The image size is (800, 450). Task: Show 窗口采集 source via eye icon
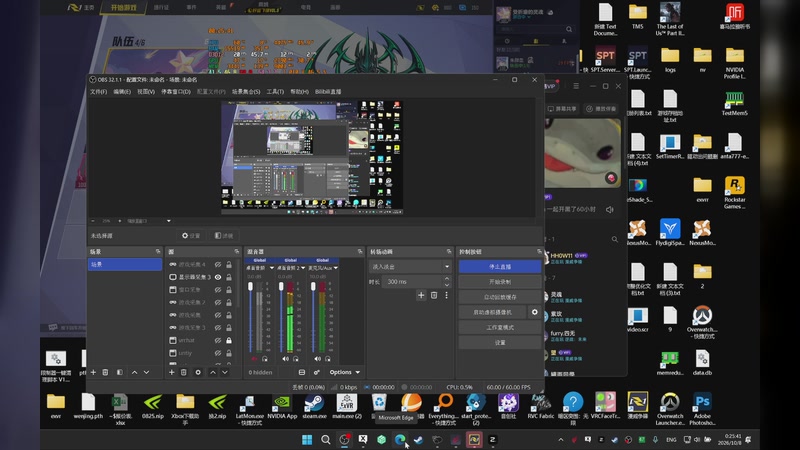click(x=218, y=290)
